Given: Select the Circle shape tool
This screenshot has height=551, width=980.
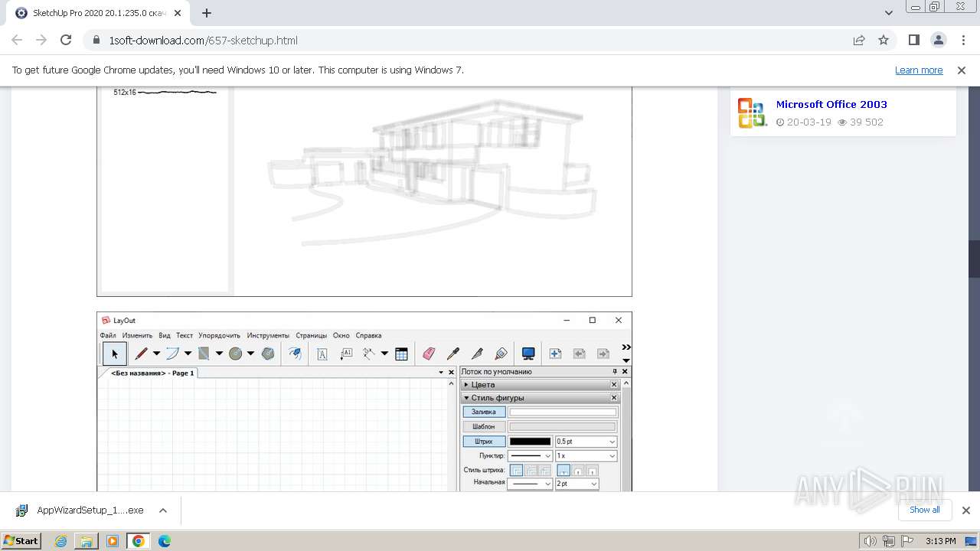Looking at the screenshot, I should [235, 354].
